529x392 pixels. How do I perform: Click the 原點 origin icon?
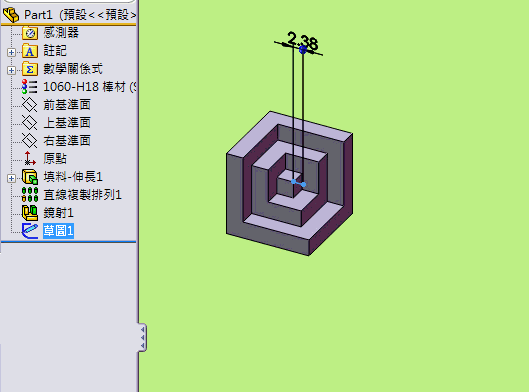(30, 159)
